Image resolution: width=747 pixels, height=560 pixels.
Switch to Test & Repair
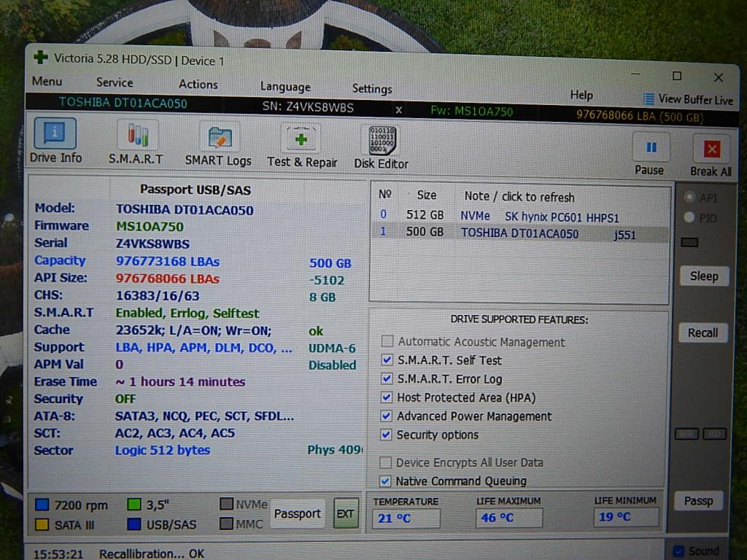click(x=301, y=146)
